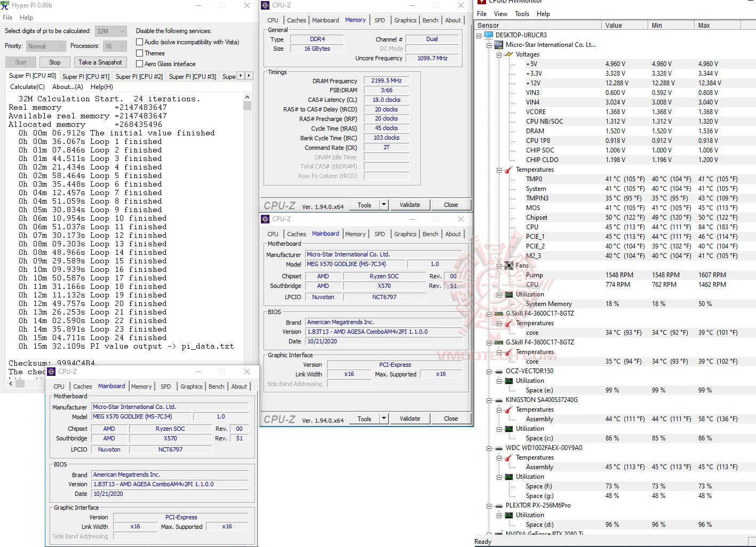756x547 pixels.
Task: Click the Hyper PI title bar icon
Action: tap(5, 5)
